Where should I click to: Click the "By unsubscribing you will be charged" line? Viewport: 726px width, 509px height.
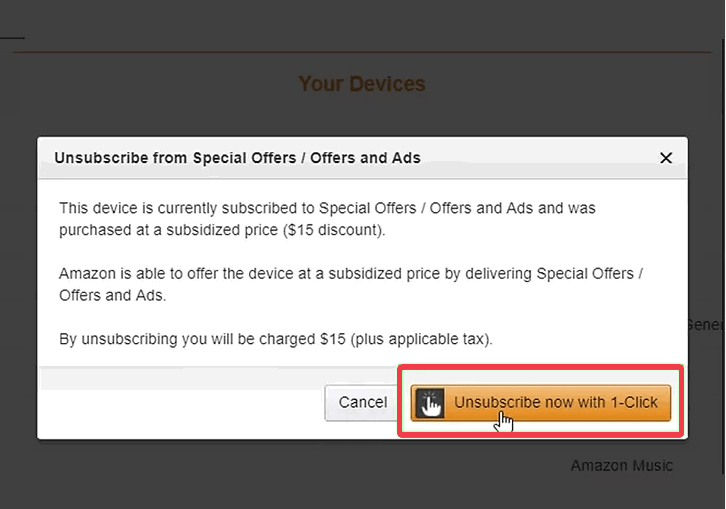coord(275,339)
